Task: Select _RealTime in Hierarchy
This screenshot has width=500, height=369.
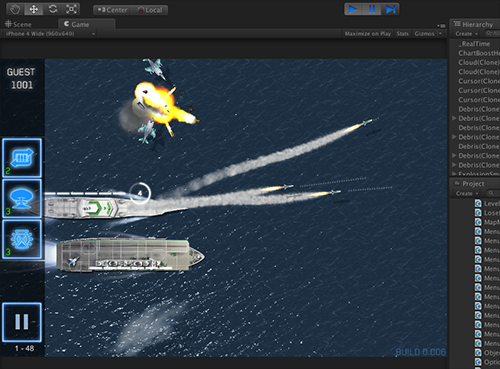Action: pos(475,44)
